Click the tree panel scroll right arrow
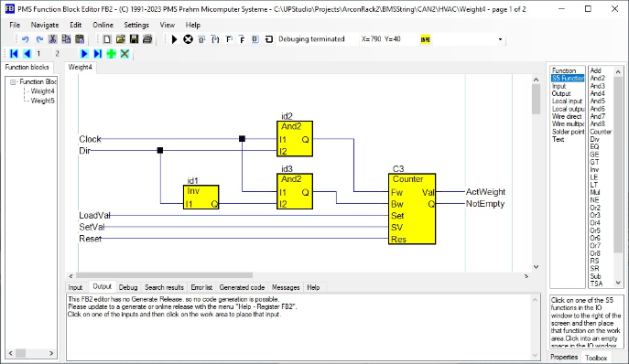The width and height of the screenshot is (629, 364). 51,353
